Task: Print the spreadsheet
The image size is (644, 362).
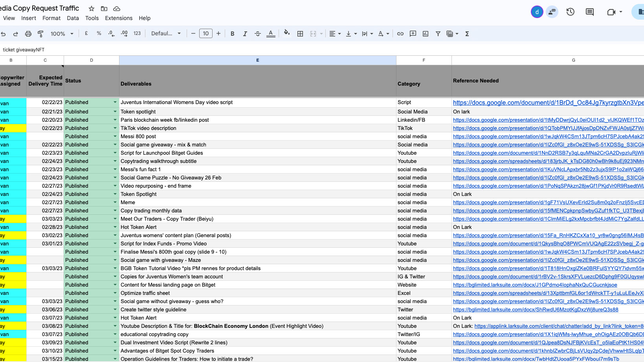Action: click(x=28, y=34)
